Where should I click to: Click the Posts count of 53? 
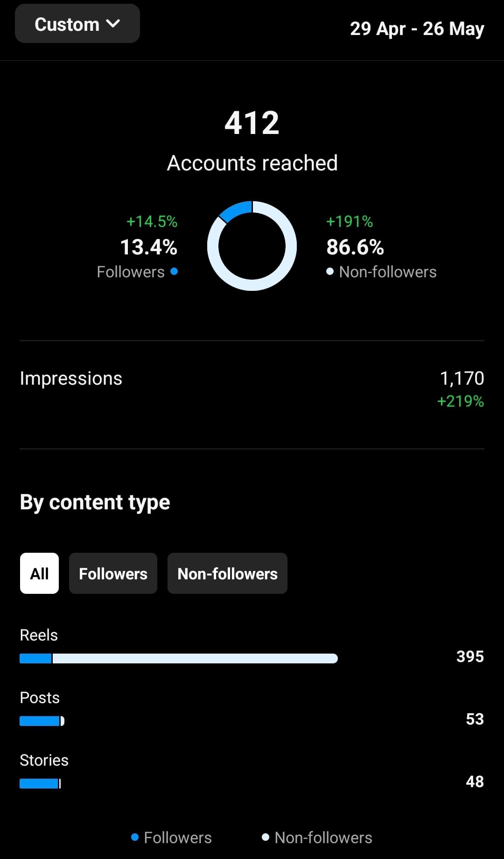click(474, 719)
